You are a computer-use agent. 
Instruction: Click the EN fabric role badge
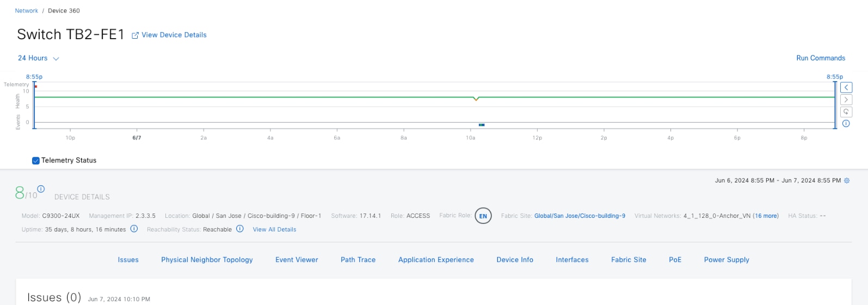(x=483, y=216)
